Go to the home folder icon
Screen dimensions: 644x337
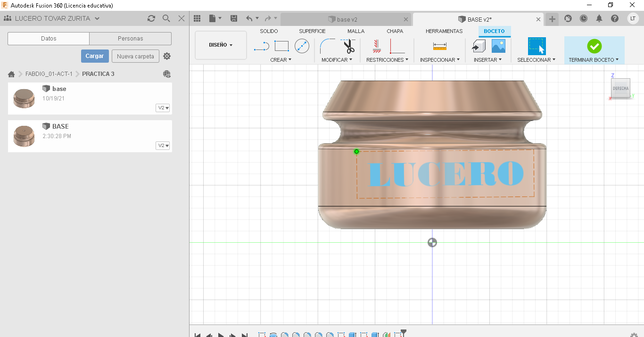tap(11, 74)
